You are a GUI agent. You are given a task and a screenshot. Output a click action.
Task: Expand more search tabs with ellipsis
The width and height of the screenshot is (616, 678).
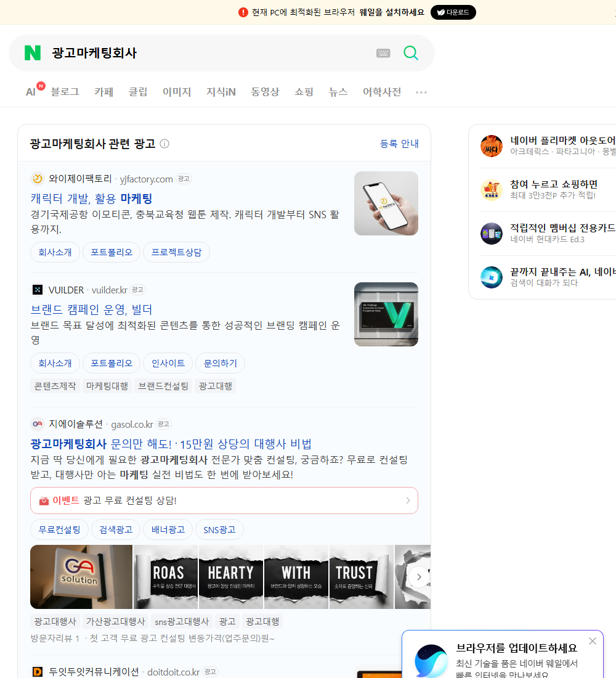click(x=421, y=92)
